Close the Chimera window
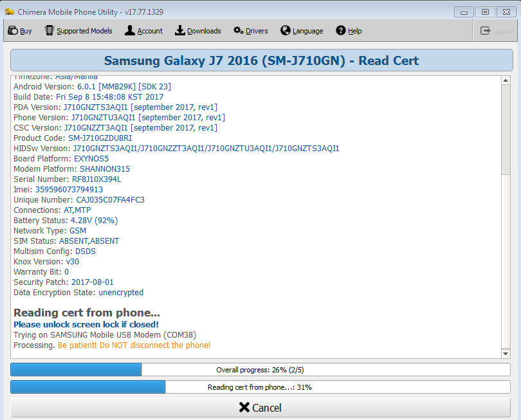This screenshot has width=521, height=420. 506,12
